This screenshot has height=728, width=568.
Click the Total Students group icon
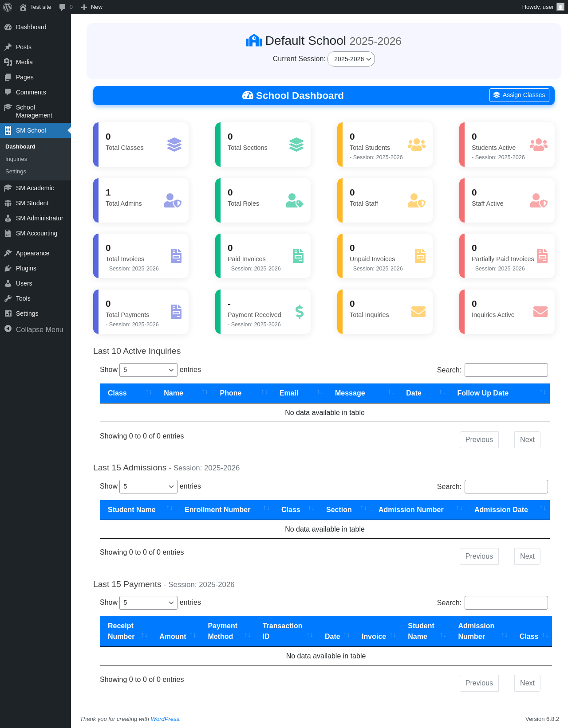[x=417, y=145]
